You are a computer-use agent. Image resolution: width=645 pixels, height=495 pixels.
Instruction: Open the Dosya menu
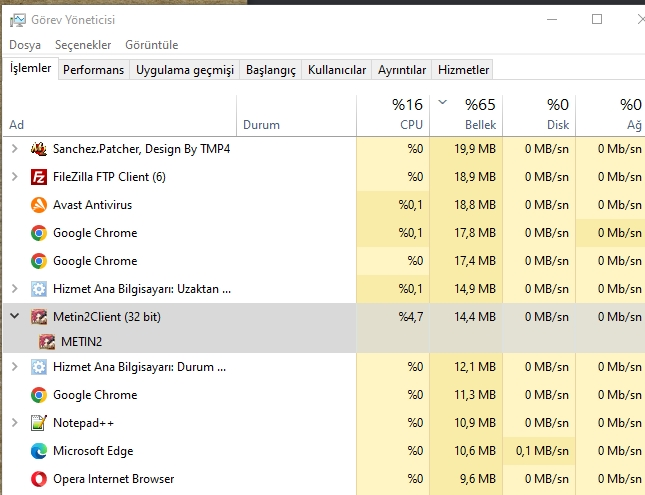point(25,45)
